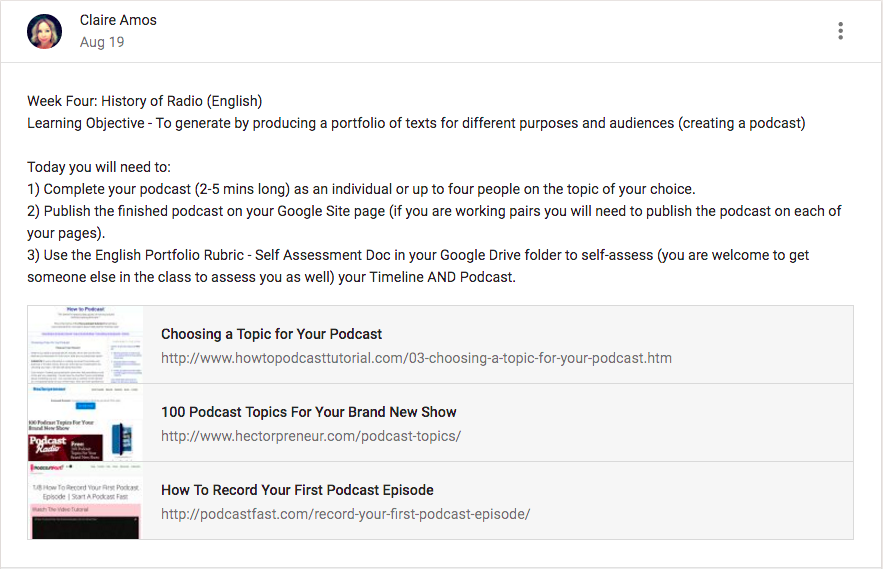Open the How to Podcast thumbnail preview
Viewport: 883px width, 569px height.
click(x=85, y=344)
